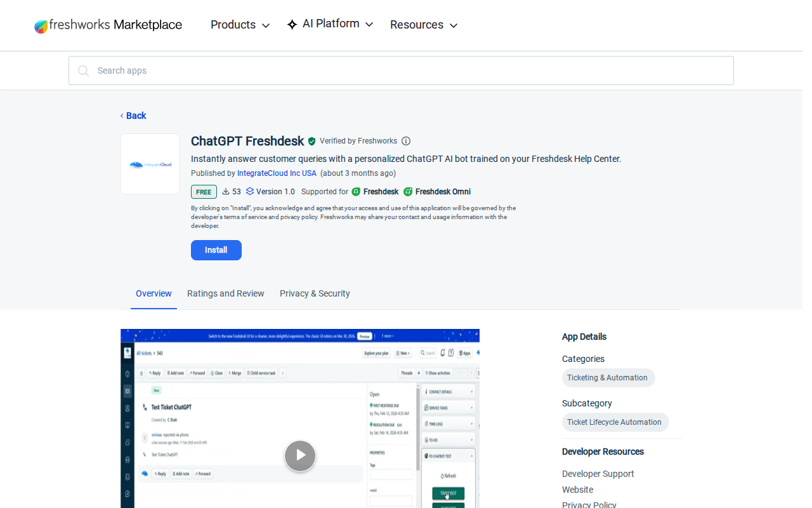This screenshot has height=508, width=812.
Task: Open the AI Platform dropdown menu
Action: click(330, 24)
